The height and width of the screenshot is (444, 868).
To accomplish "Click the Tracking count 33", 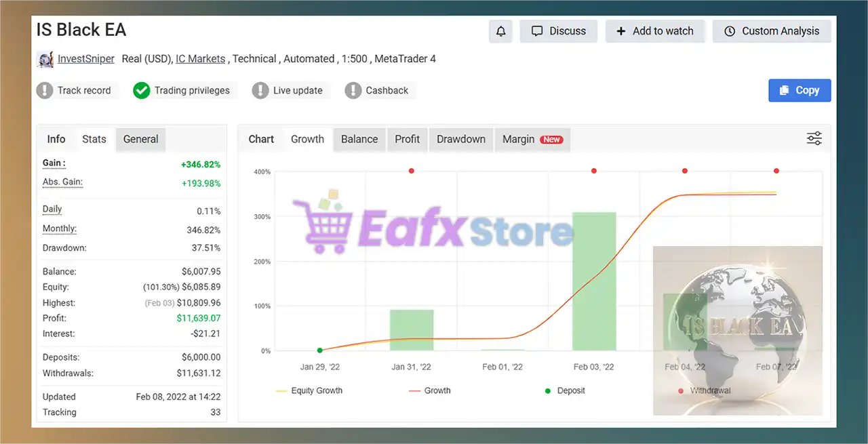I will coord(215,412).
